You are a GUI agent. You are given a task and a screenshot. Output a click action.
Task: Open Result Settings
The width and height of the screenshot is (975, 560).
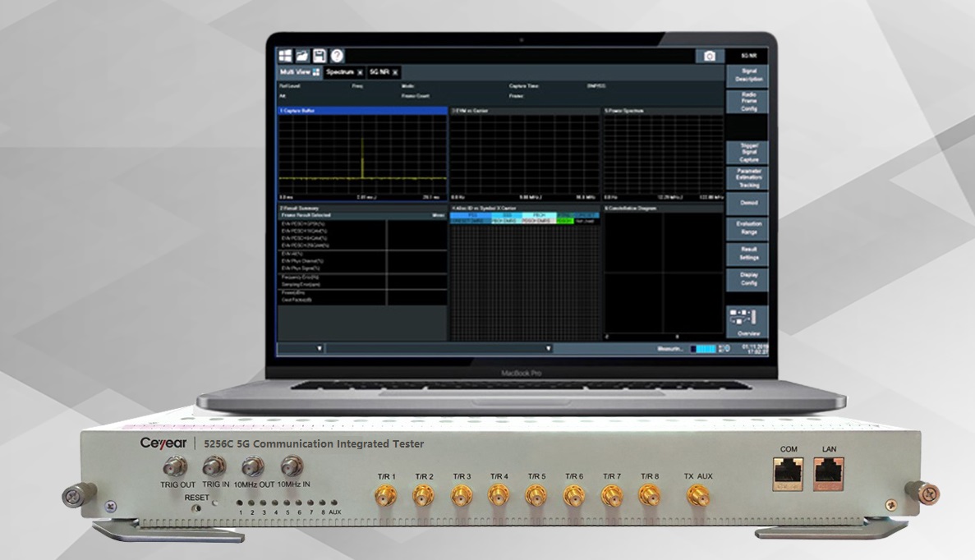pyautogui.click(x=747, y=255)
